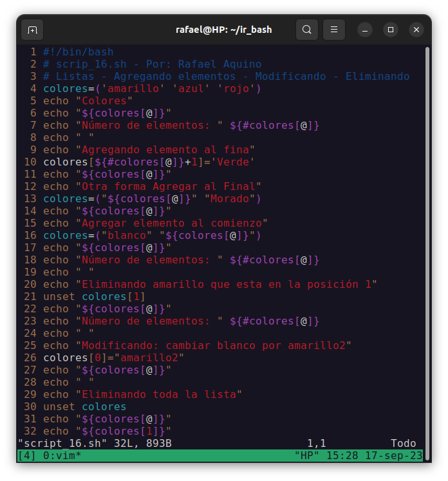
Task: Click ${#colores[@]} on line 18
Action: (274, 260)
